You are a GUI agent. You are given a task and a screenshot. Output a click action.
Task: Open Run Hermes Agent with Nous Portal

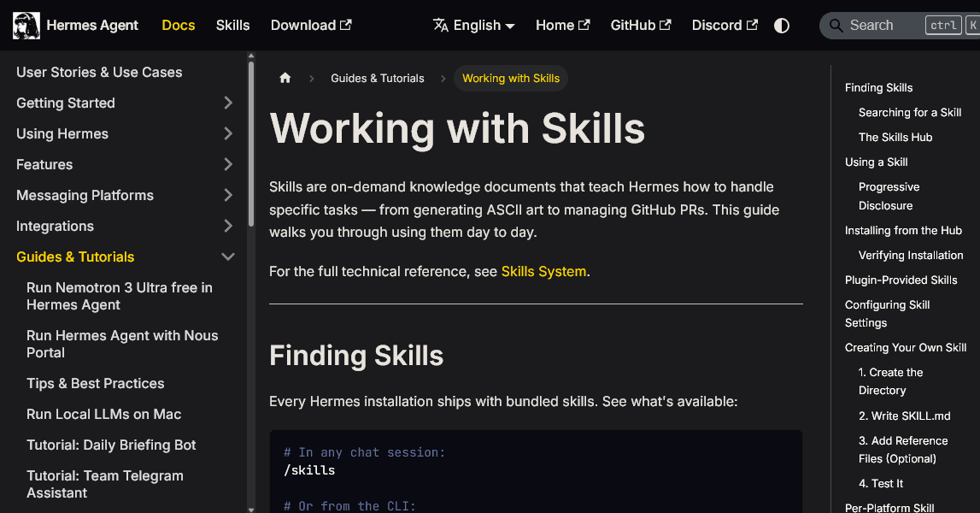coord(122,344)
